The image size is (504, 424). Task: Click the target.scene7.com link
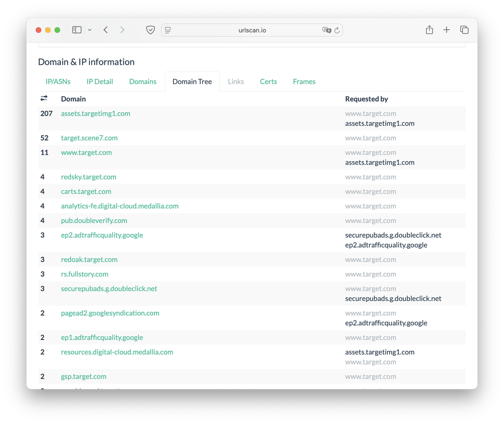(89, 138)
